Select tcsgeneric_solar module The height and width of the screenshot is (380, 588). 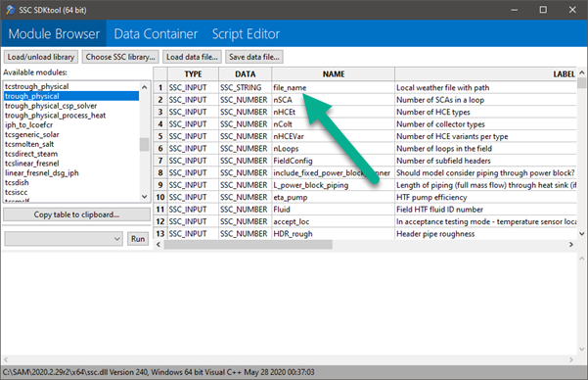[71, 134]
